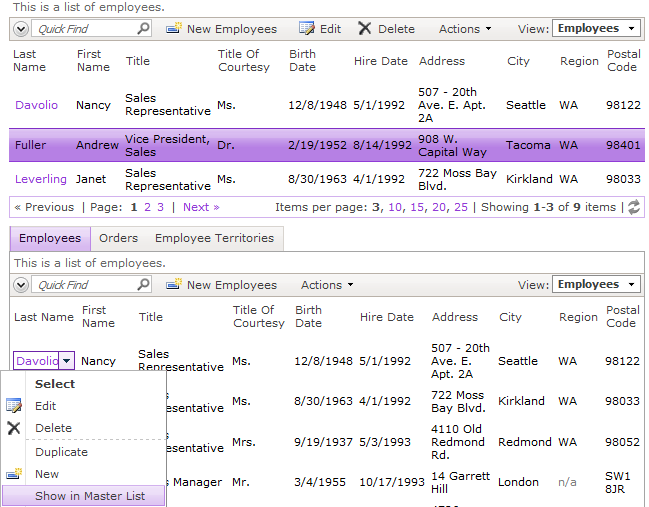Select the Employees tab
The image size is (649, 507).
pyautogui.click(x=50, y=238)
